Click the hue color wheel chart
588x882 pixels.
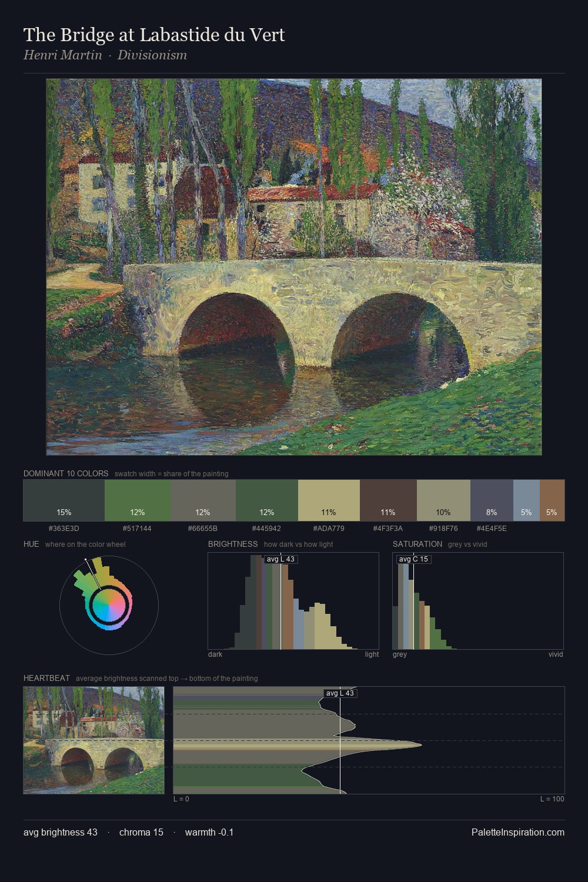tap(109, 605)
